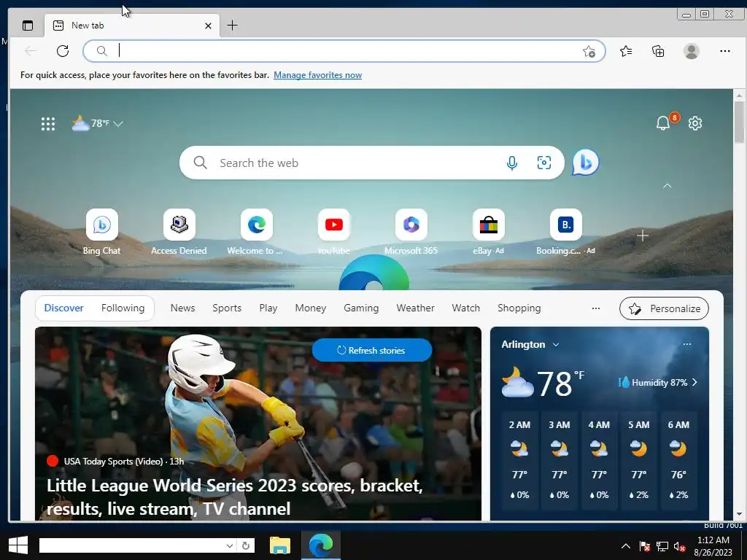Click Manage favorites now link
Viewport: 747px width, 560px height.
[x=317, y=75]
